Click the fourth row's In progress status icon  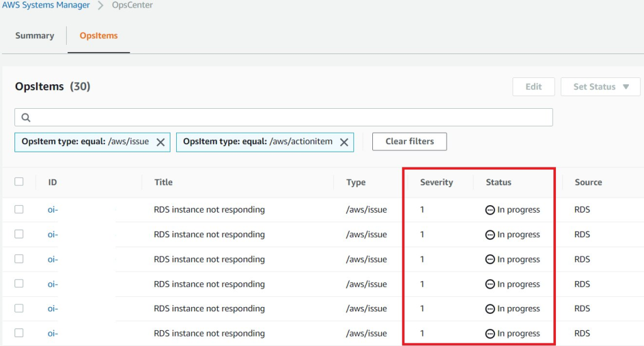coord(490,284)
